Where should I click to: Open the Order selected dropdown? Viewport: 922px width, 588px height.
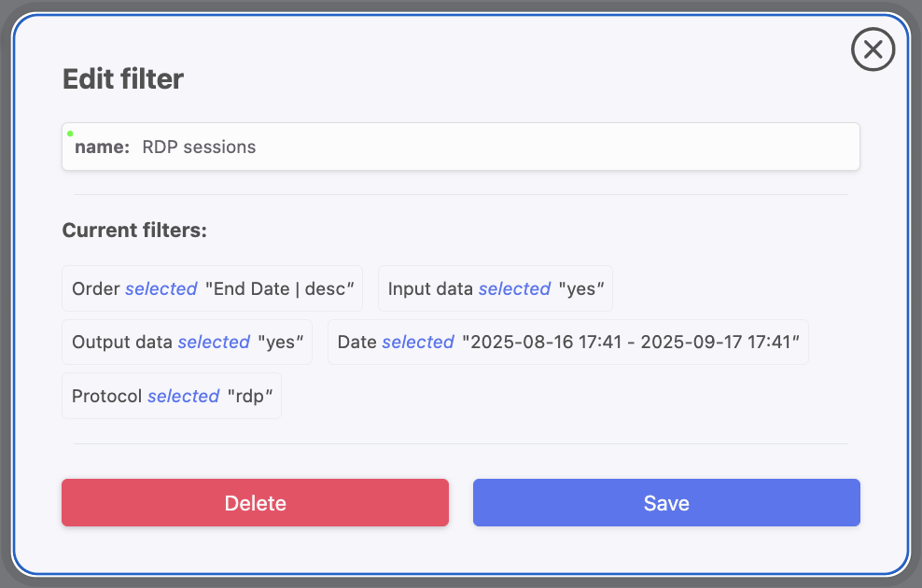(x=161, y=288)
